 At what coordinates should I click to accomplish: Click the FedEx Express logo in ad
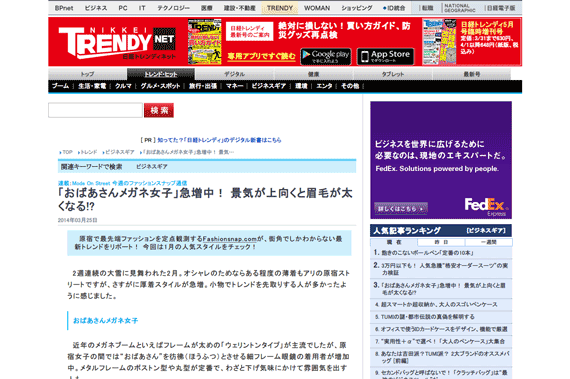point(486,207)
